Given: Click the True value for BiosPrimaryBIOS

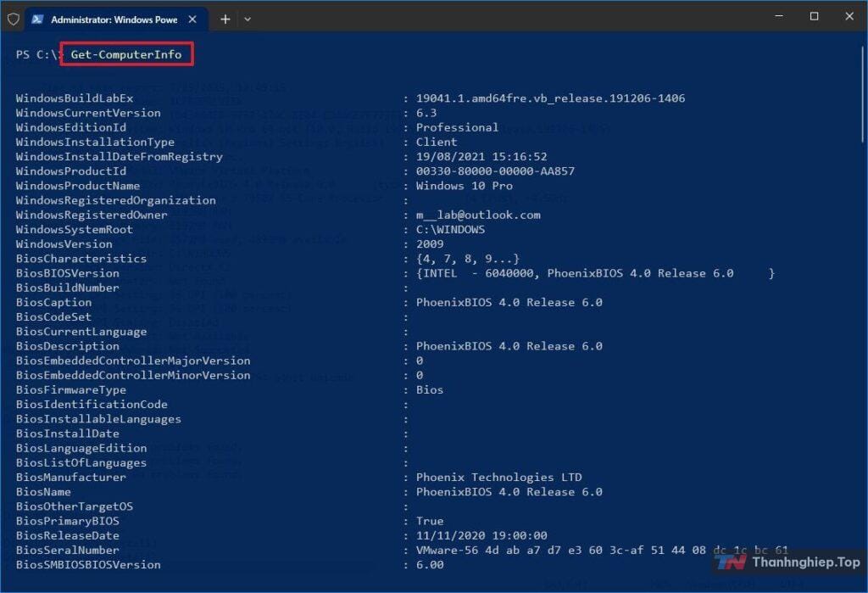Looking at the screenshot, I should point(430,521).
